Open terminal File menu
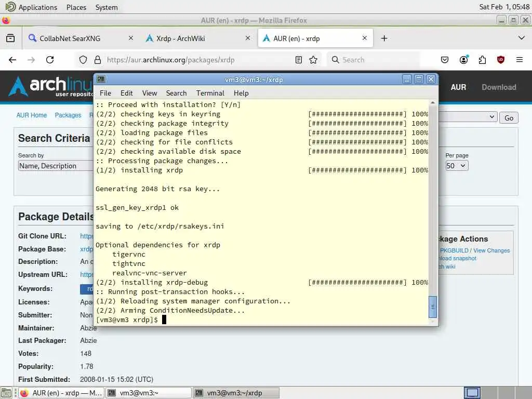 105,93
